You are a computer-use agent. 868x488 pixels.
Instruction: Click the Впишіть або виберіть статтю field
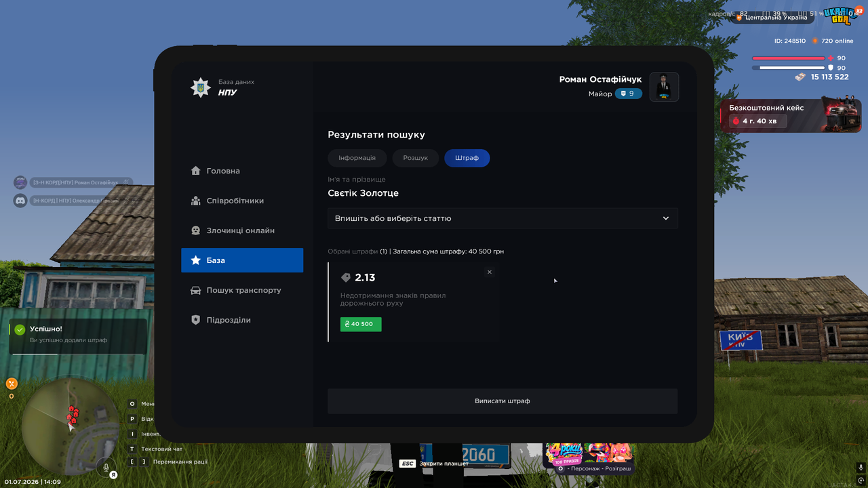[502, 218]
